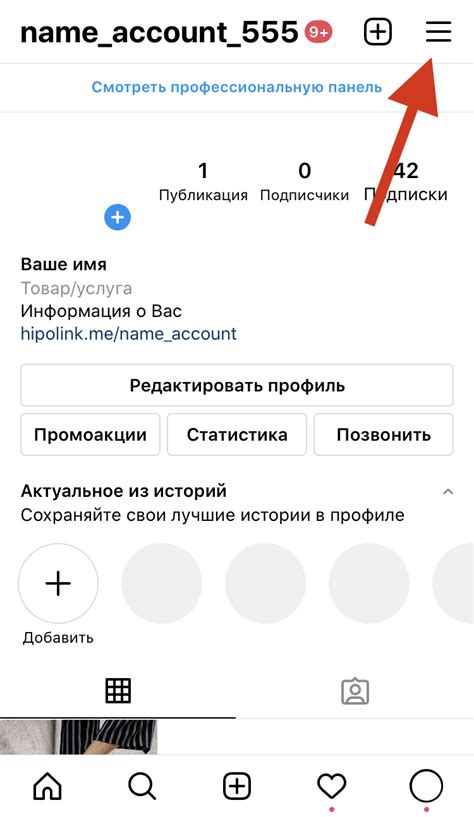
Task: Open the profile circle icon
Action: pos(426,785)
